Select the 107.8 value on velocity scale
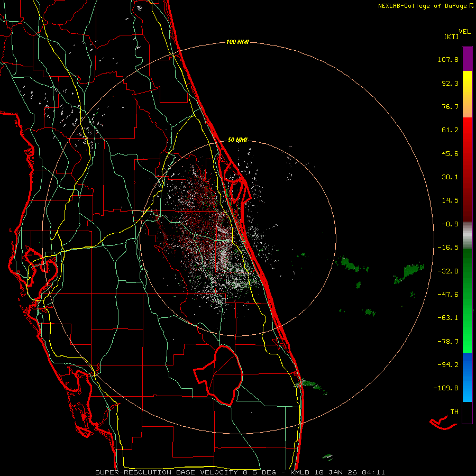The height and width of the screenshot is (476, 476). (448, 59)
